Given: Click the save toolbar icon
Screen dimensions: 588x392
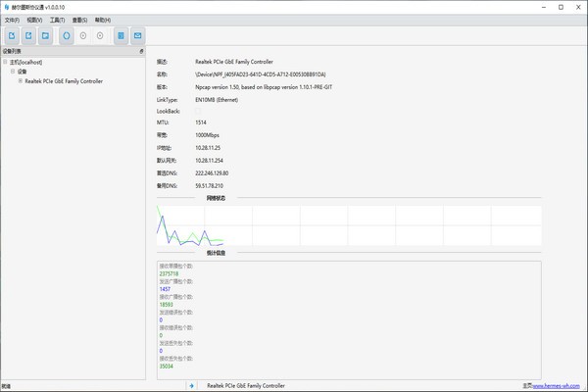Looking at the screenshot, I should coord(45,36).
